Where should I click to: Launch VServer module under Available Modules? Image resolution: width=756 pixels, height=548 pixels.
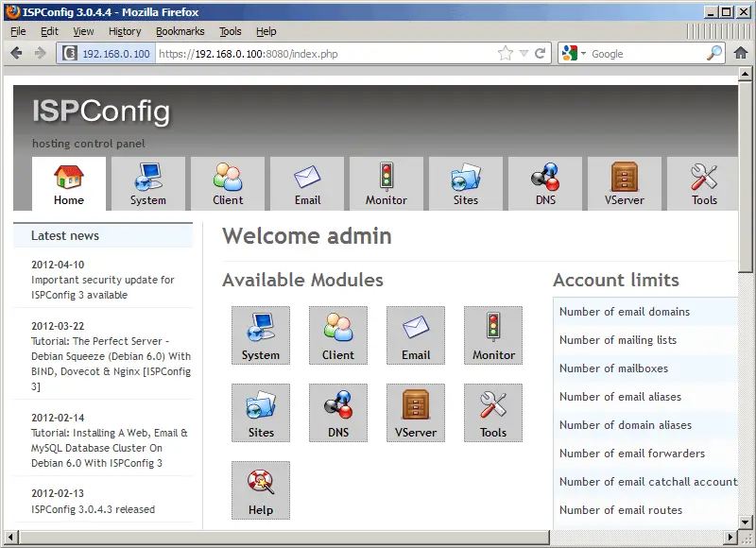[416, 413]
